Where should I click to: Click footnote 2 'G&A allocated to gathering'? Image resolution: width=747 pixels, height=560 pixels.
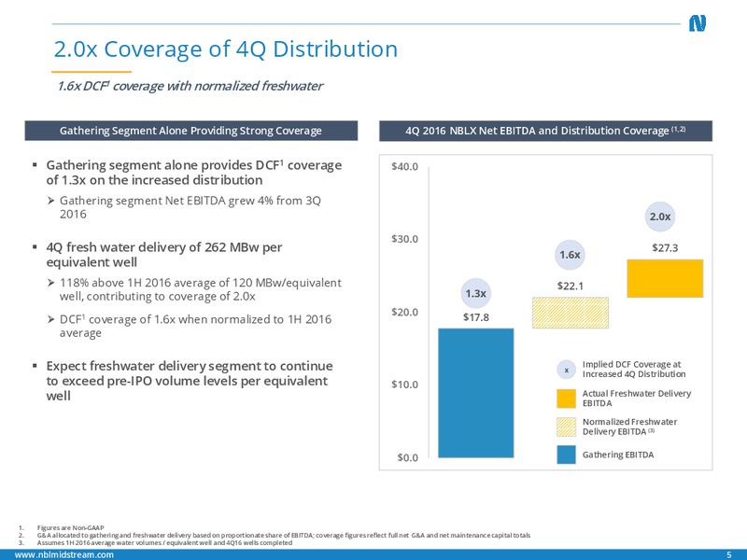tap(284, 535)
